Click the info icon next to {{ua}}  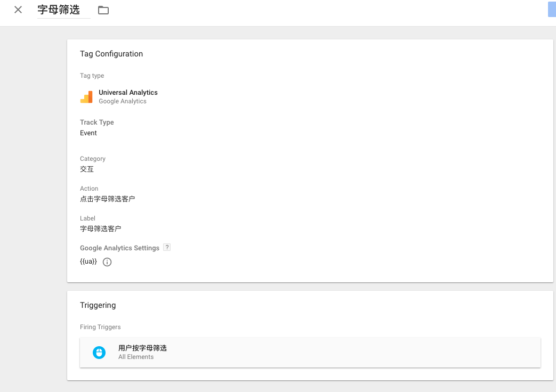click(x=107, y=262)
